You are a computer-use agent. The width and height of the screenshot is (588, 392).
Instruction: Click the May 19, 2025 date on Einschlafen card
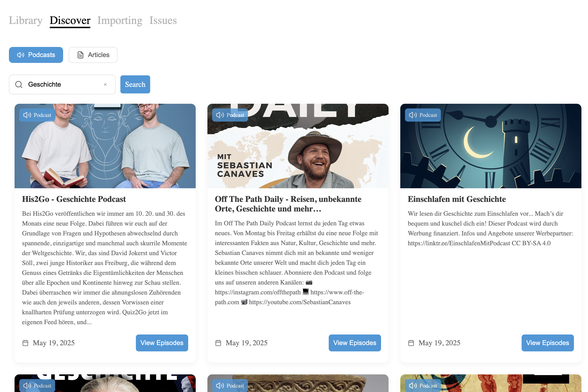point(439,343)
